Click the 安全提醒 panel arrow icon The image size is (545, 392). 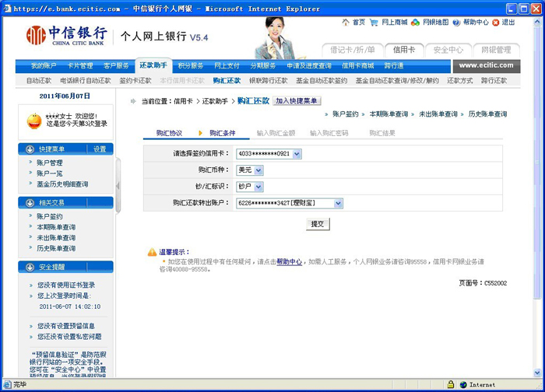[30, 268]
